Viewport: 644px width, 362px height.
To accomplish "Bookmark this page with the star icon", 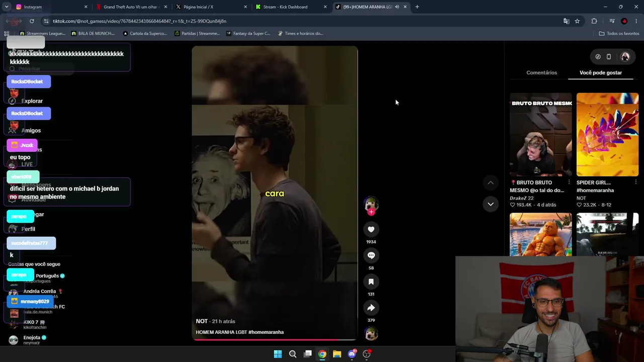I will click(x=577, y=21).
